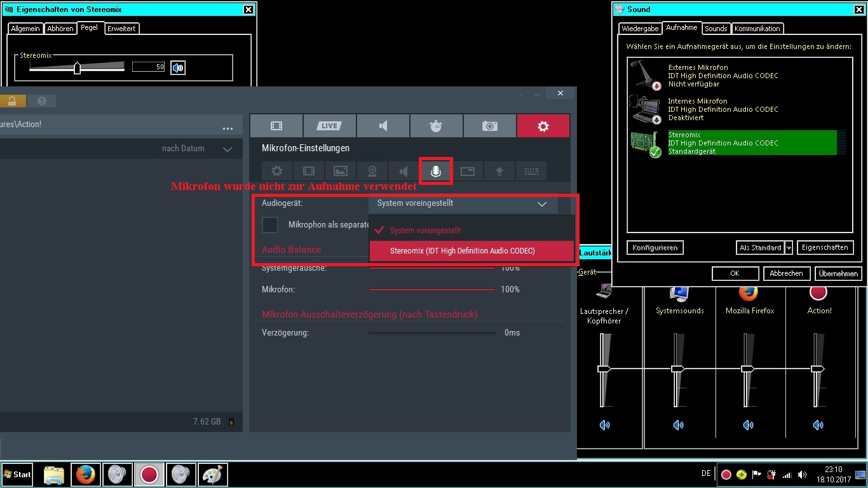868x488 pixels.
Task: Open Erweitert tab of Stereomix properties
Action: click(121, 29)
